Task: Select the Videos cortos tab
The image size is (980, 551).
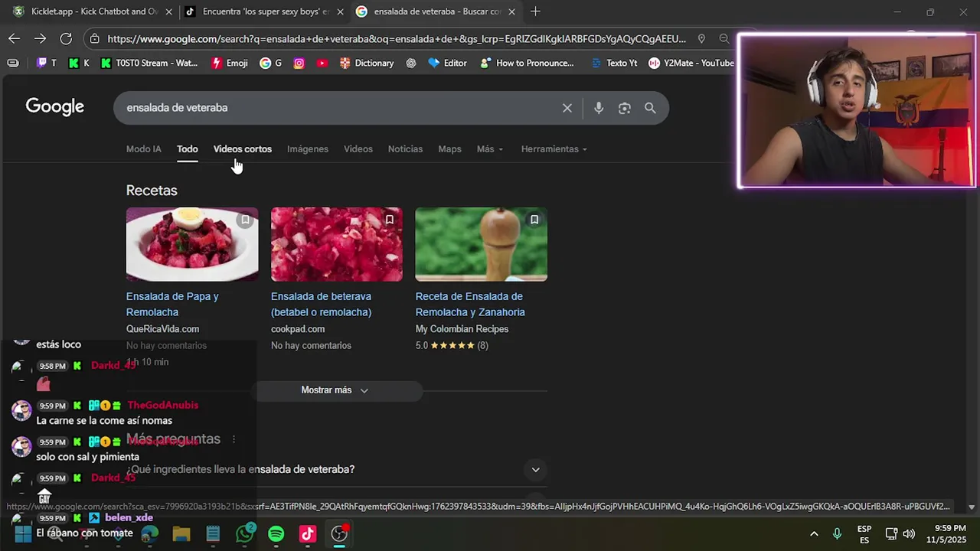Action: (243, 149)
